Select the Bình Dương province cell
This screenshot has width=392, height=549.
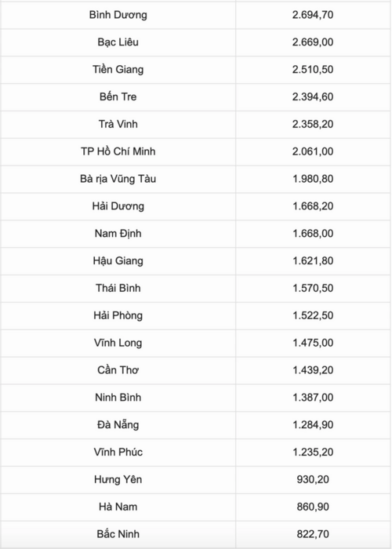[118, 15]
